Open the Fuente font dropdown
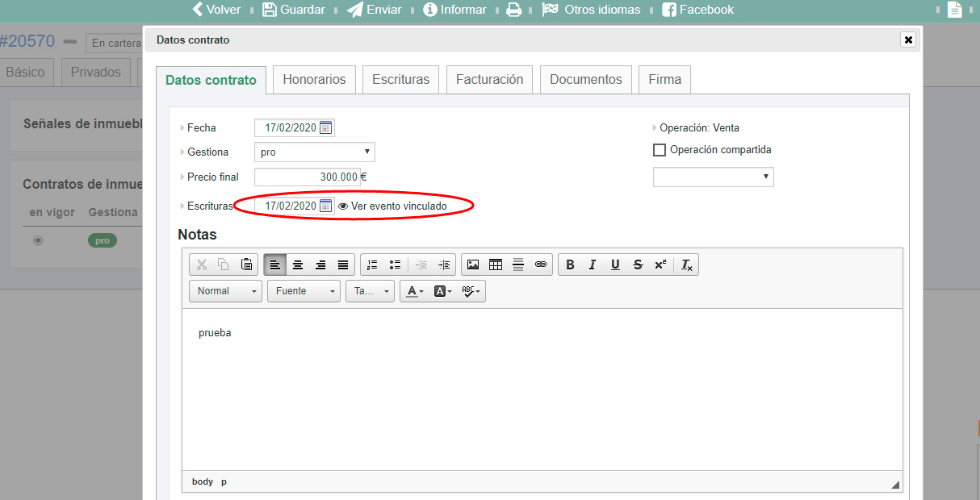Screen dimensions: 980x500 pyautogui.click(x=304, y=291)
